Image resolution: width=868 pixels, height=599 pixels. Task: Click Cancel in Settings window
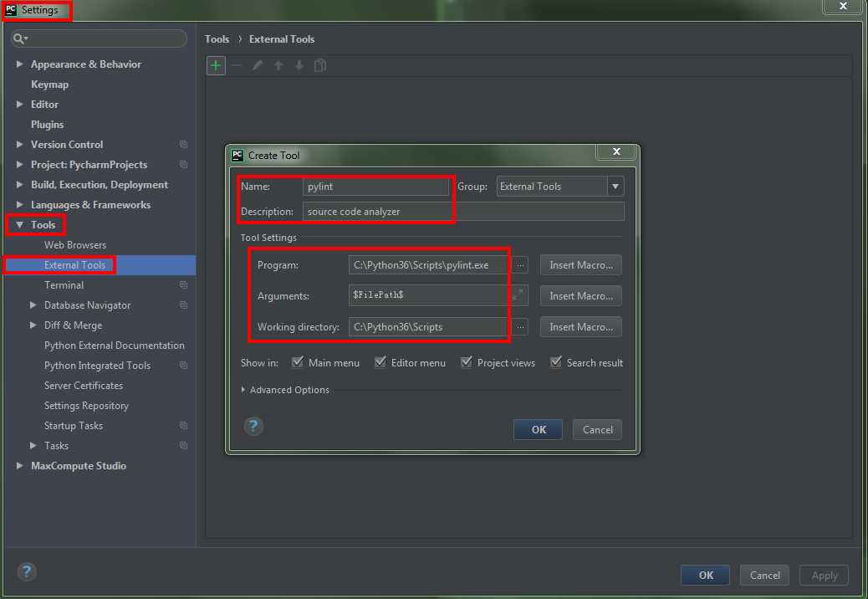click(764, 576)
